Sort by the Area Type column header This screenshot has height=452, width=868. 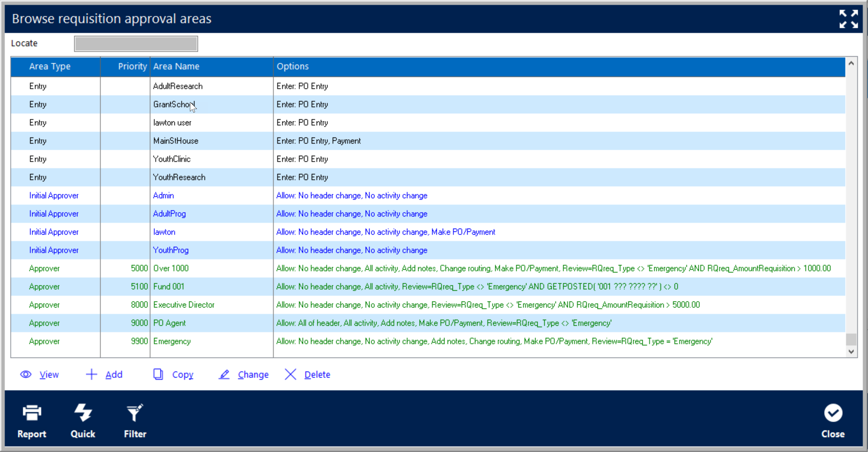pos(50,66)
